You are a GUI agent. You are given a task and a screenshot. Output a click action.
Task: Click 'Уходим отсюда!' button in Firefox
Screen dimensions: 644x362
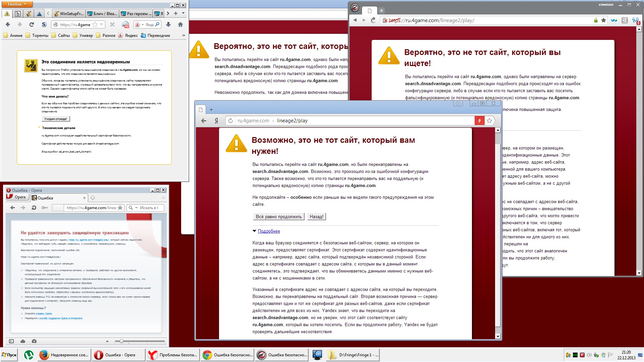[56, 119]
